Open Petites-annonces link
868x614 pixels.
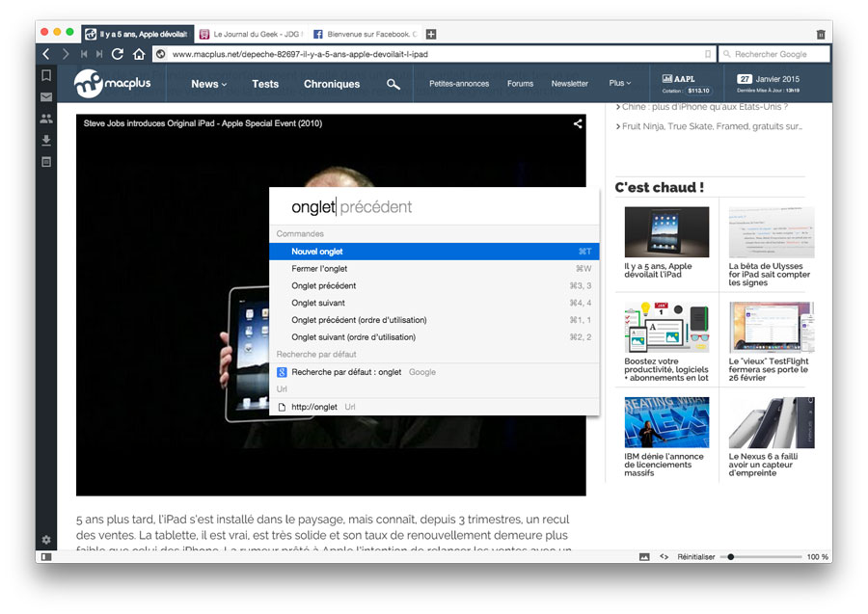pos(459,84)
